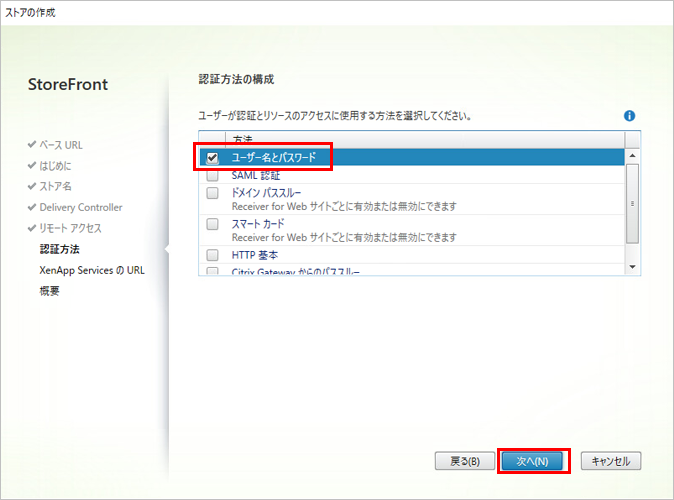The height and width of the screenshot is (500, 674).
Task: Go to はじめに wizard step
Action: coord(55,165)
